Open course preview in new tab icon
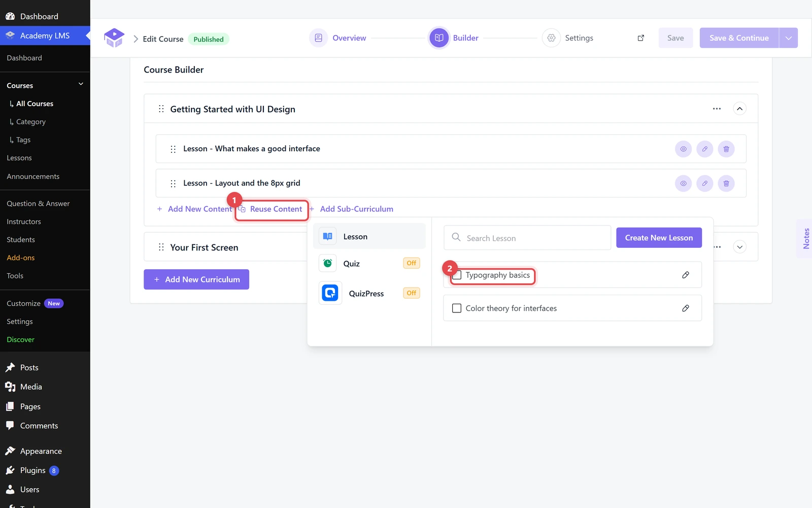Screen dimensions: 812x508 pos(641,38)
